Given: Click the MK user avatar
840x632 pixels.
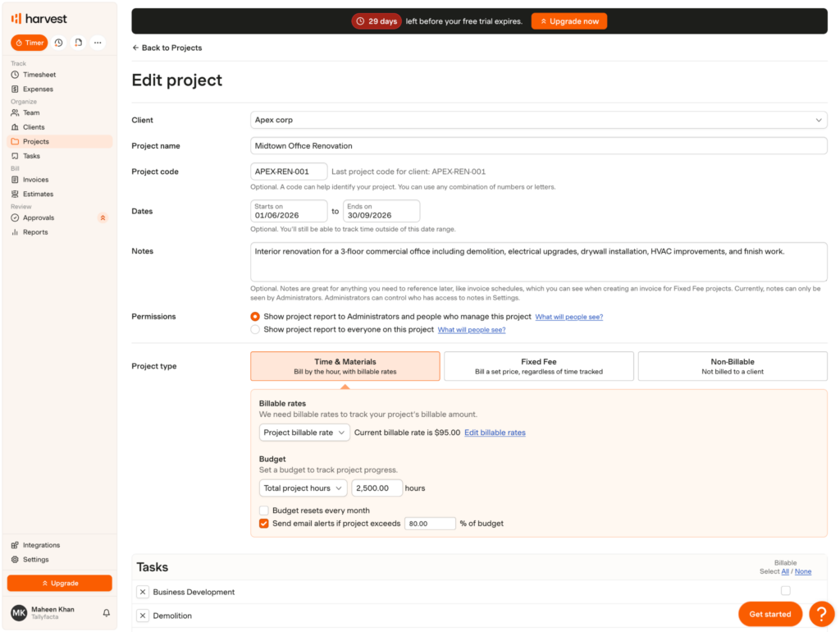Looking at the screenshot, I should click(20, 612).
